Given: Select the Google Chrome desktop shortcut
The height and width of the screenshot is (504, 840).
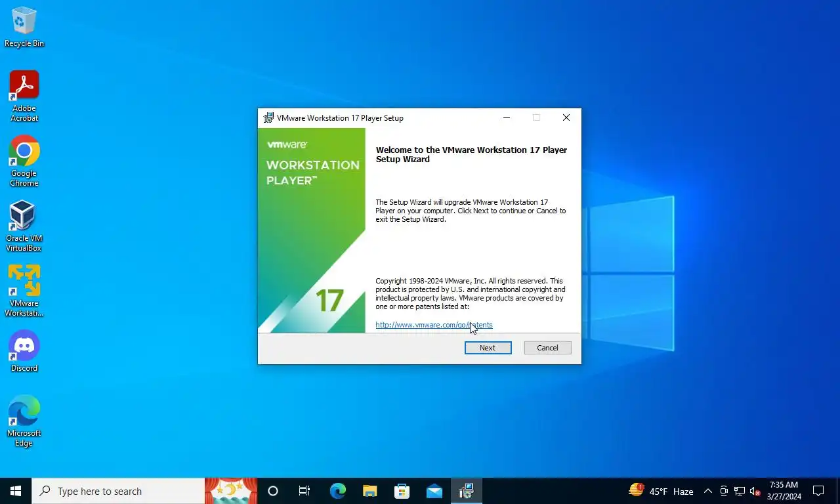Looking at the screenshot, I should (24, 161).
